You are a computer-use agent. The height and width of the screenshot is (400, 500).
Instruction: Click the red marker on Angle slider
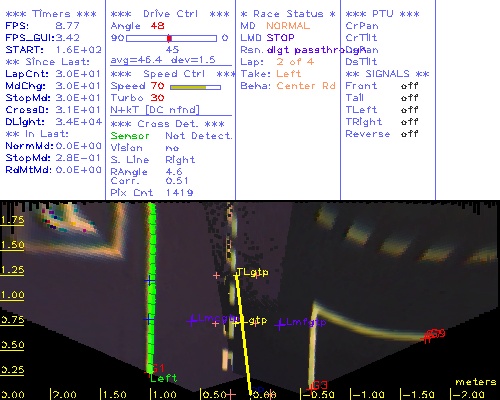[x=169, y=38]
